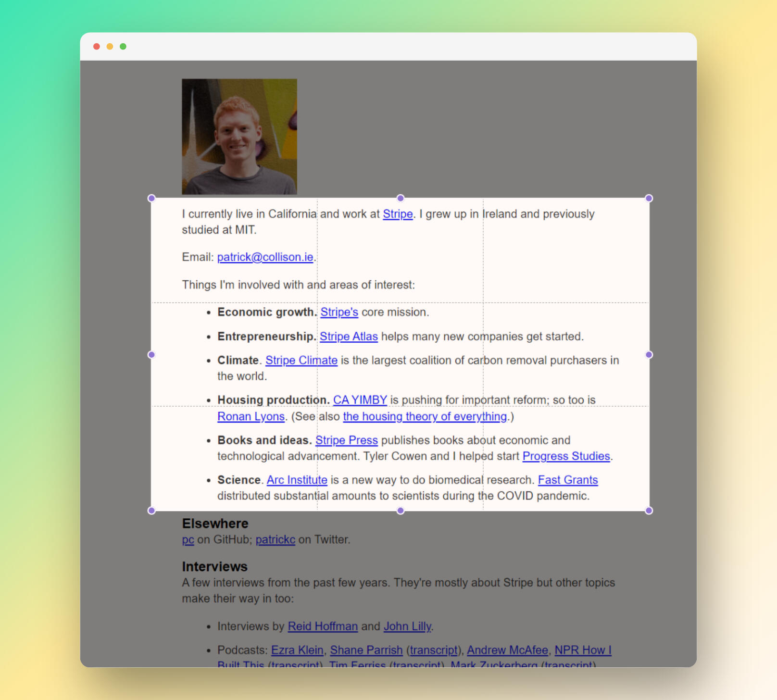777x700 pixels.
Task: Click the green window zoom button
Action: (x=123, y=47)
